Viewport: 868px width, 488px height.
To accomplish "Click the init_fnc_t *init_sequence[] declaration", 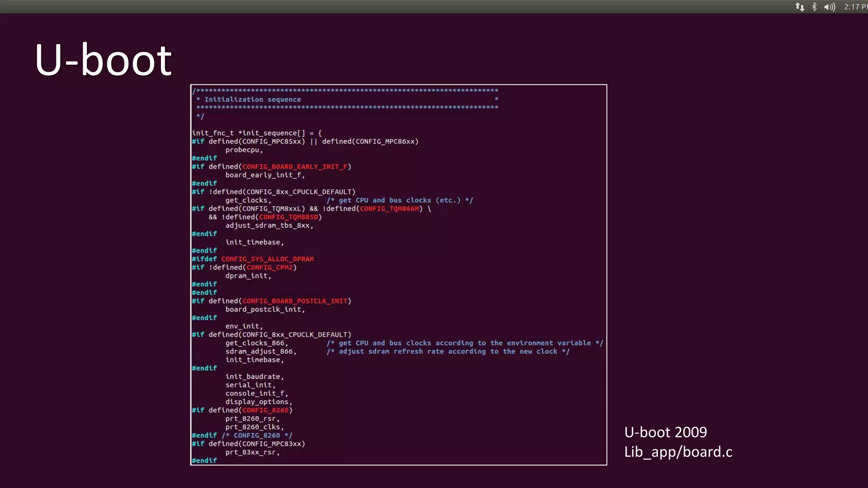I will coord(257,133).
